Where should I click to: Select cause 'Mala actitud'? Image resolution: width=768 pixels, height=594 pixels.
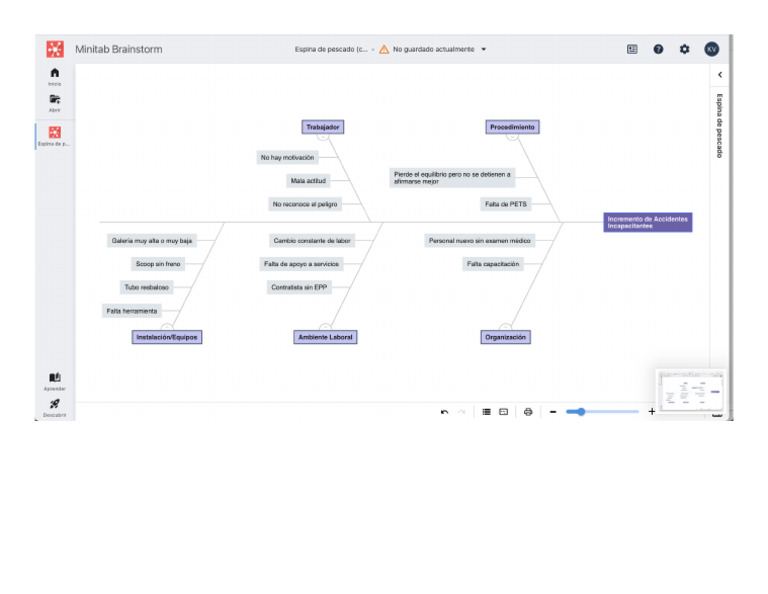coord(308,181)
